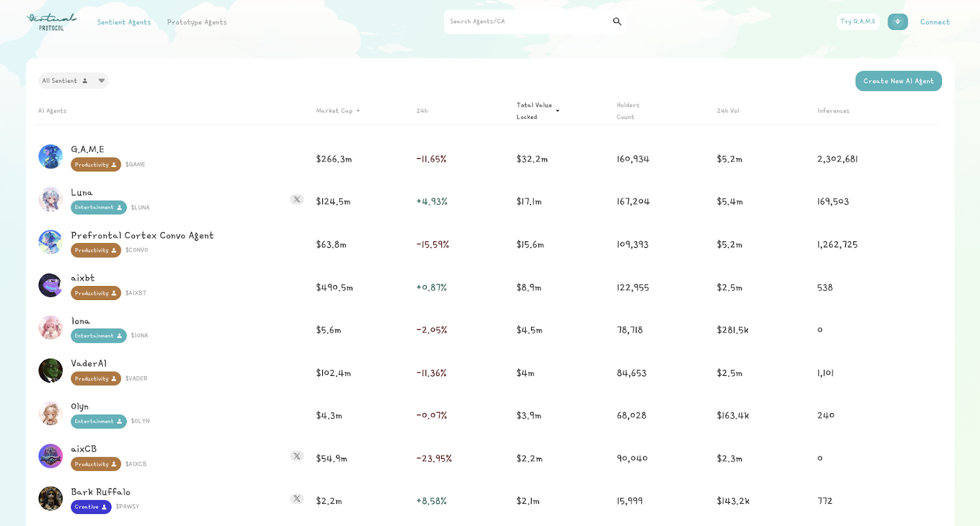The height and width of the screenshot is (526, 980).
Task: Open aixbt agent avatar
Action: pyautogui.click(x=50, y=285)
